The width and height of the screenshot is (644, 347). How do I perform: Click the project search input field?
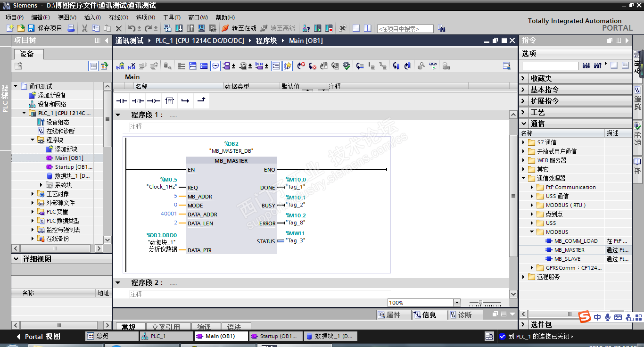pos(405,29)
